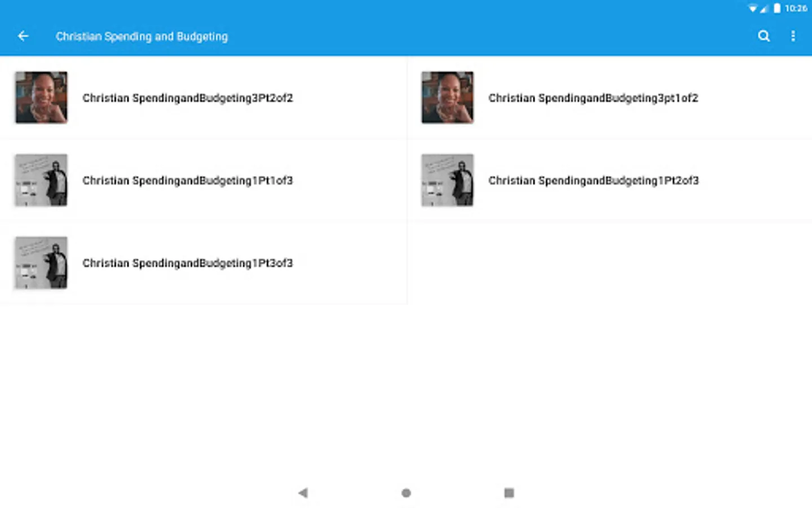Open thumbnail of Christian SpendingandBudgeting1Pt2of3
Viewport: 812px width, 508px height.
point(447,180)
